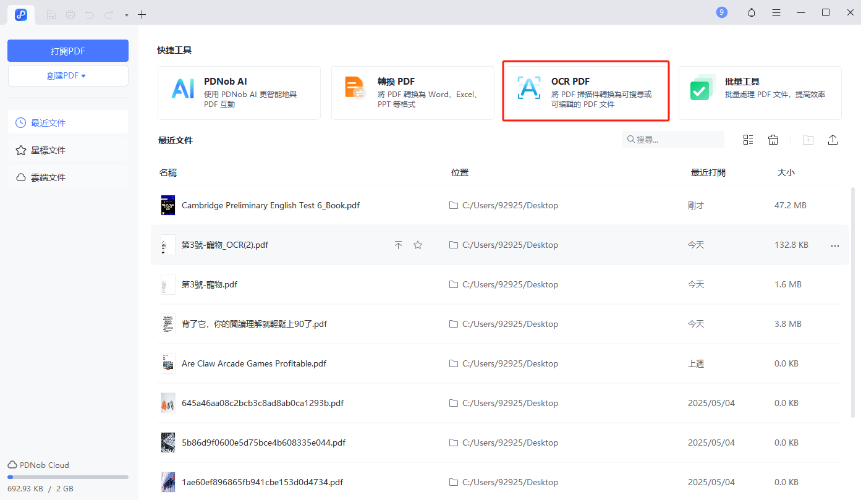Image resolution: width=861 pixels, height=500 pixels.
Task: Click the blue 打開PDF button
Action: pos(68,51)
